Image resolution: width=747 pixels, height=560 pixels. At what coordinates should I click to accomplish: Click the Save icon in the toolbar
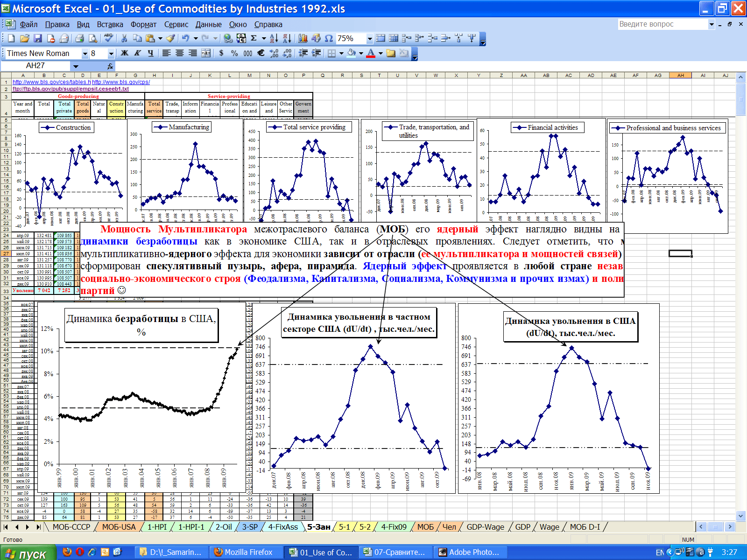38,39
